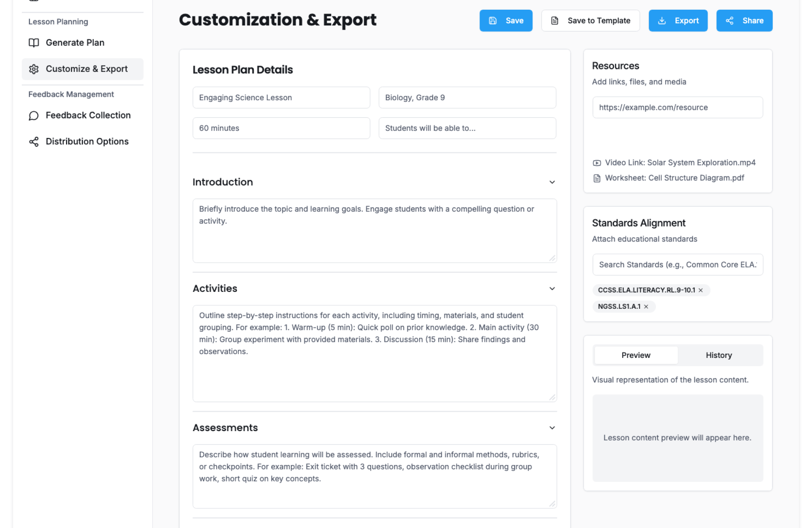This screenshot has height=528, width=812.
Task: Select the Preview tab
Action: [636, 355]
